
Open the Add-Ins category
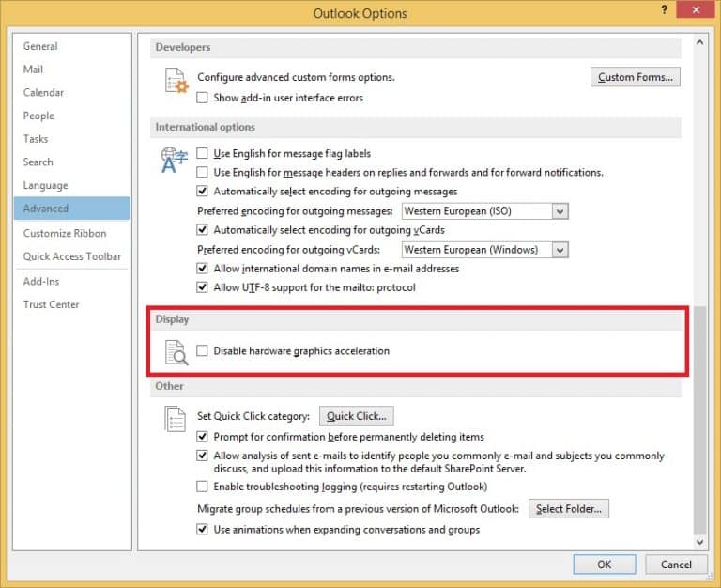point(72,281)
